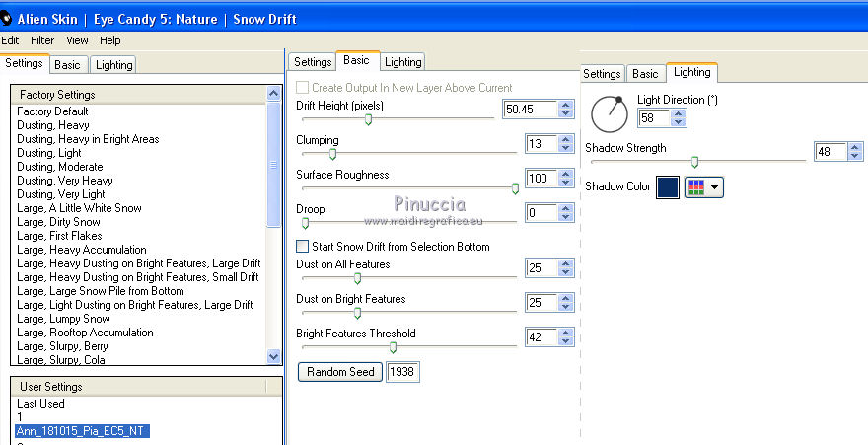Decrease Drift Height with down arrow

(x=565, y=113)
